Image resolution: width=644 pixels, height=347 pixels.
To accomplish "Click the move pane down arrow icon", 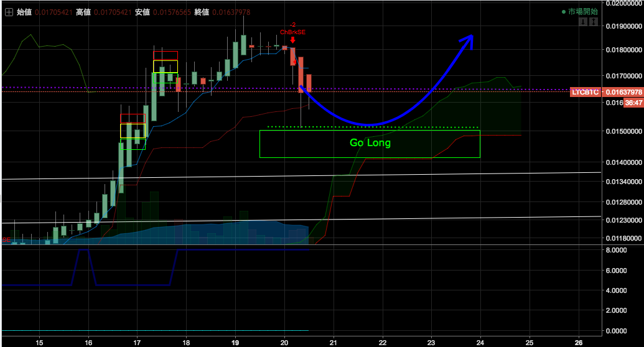I will coord(583,22).
